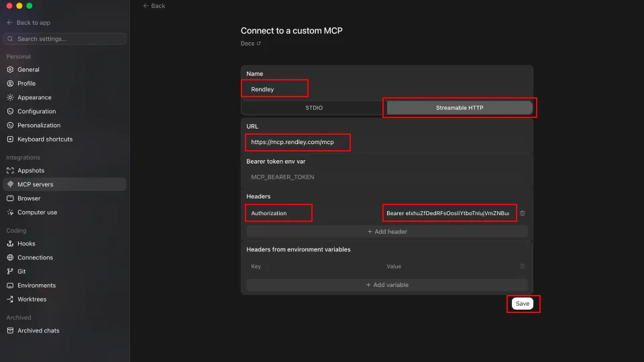644x362 pixels.
Task: Click the environment variable Key field
Action: click(x=314, y=266)
